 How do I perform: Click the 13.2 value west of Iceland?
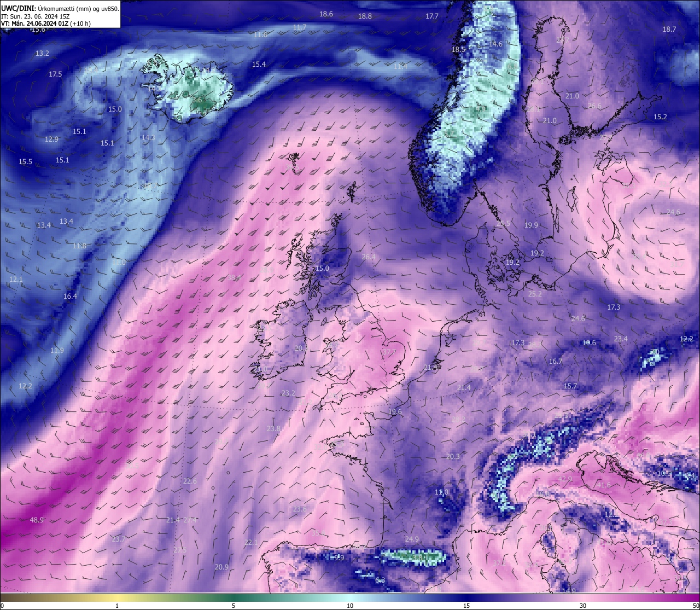tap(42, 53)
